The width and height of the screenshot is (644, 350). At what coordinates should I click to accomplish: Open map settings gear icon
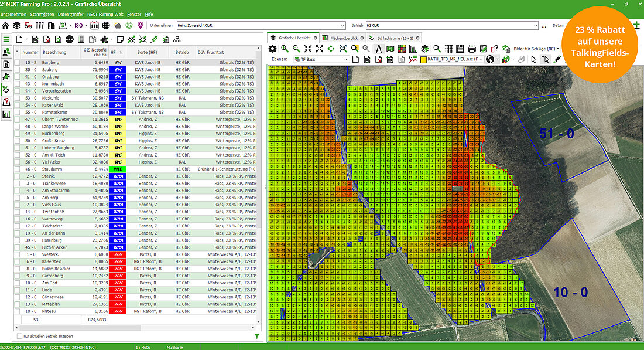pos(272,49)
